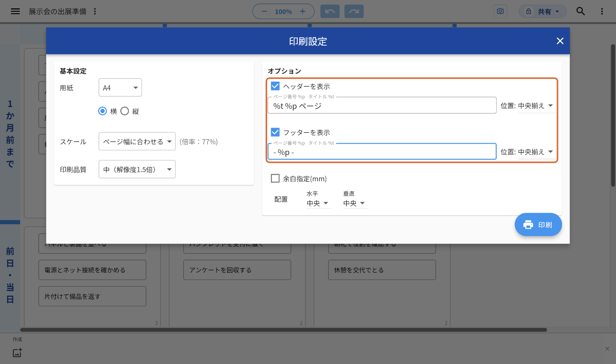616x364 pixels.
Task: Open the 共有 share dropdown
Action: pos(543,11)
